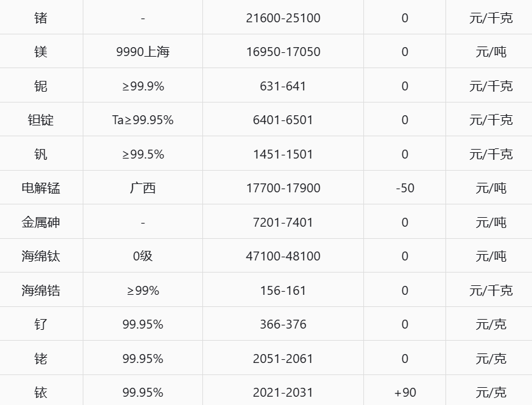This screenshot has width=532, height=405.
Task: Select the 0级 grade cell
Action: pos(143,256)
